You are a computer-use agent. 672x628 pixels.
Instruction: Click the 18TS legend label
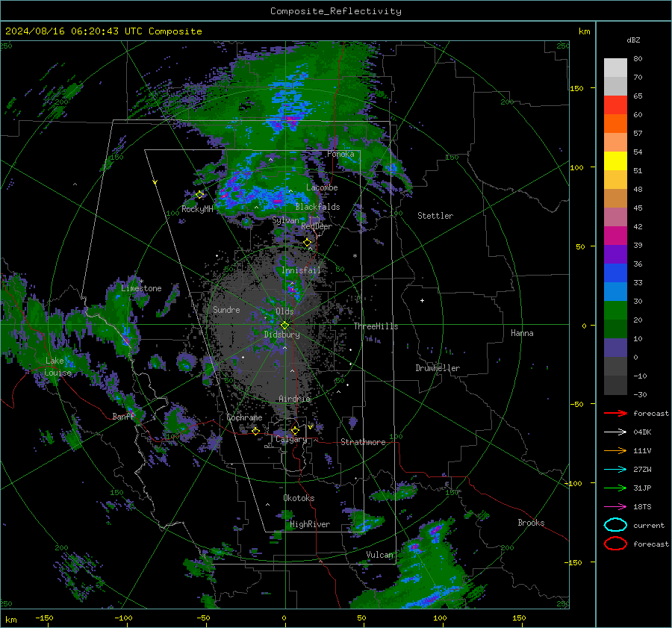point(642,507)
